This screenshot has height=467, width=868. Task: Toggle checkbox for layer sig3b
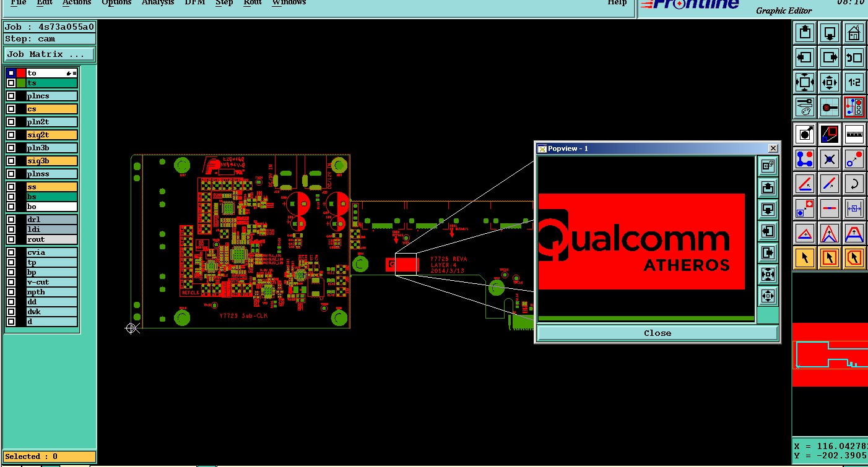coord(11,161)
